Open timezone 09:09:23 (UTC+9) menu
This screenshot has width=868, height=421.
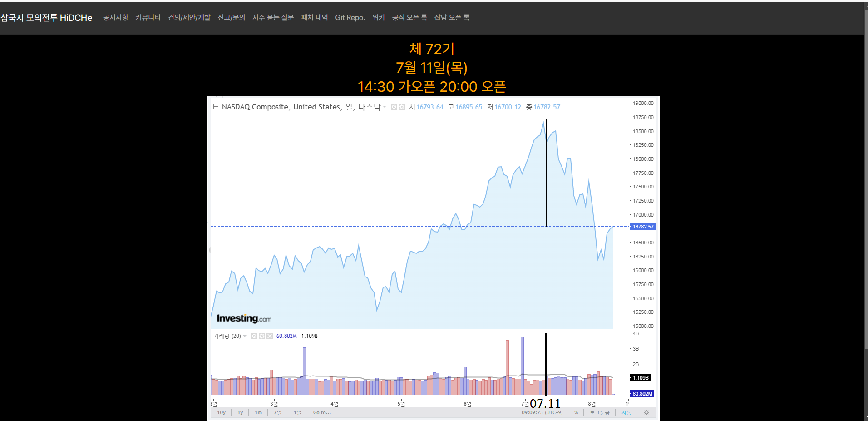542,412
